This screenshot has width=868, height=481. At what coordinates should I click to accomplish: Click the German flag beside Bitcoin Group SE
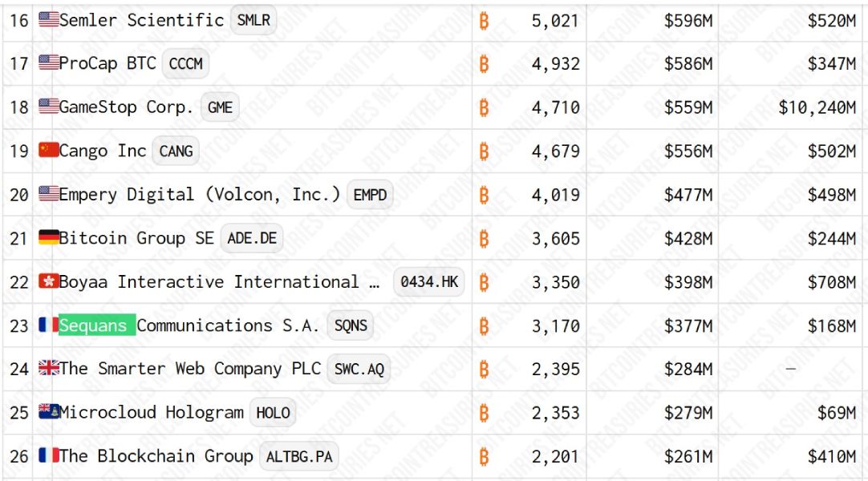(49, 237)
